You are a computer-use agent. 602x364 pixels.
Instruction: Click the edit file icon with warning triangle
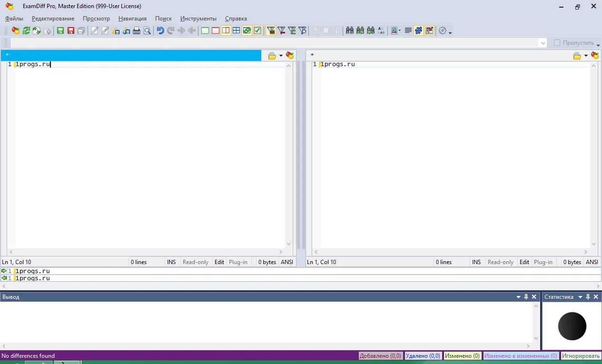116,31
